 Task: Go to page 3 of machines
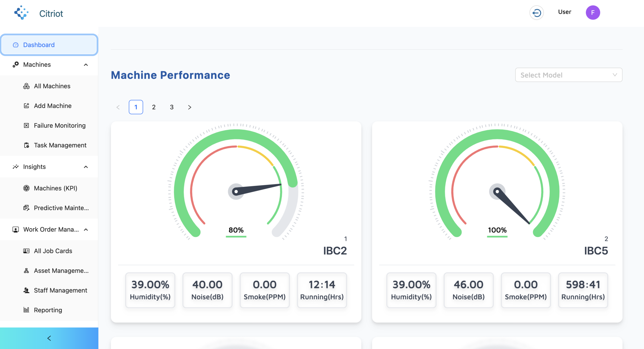(172, 107)
